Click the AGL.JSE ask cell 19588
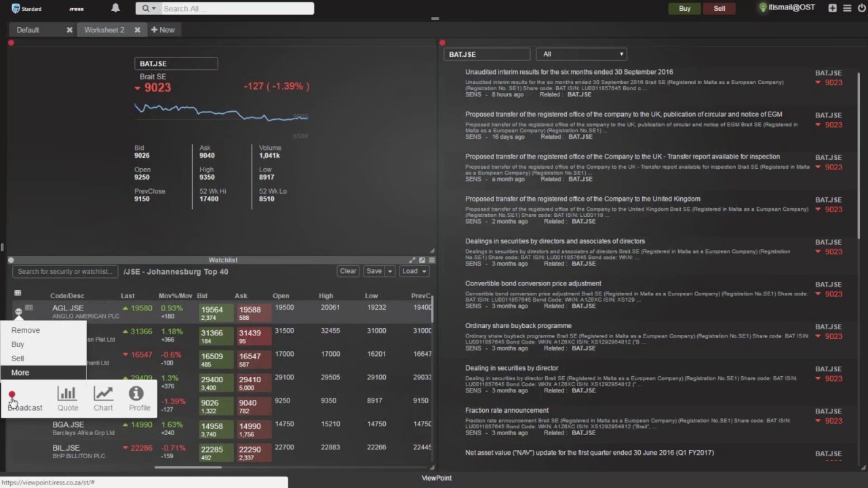The height and width of the screenshot is (488, 868). [254, 312]
